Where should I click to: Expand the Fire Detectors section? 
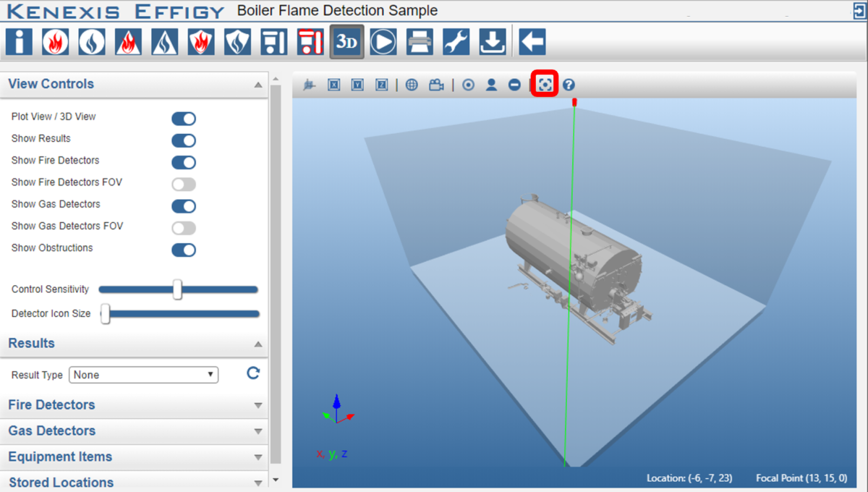(x=134, y=405)
